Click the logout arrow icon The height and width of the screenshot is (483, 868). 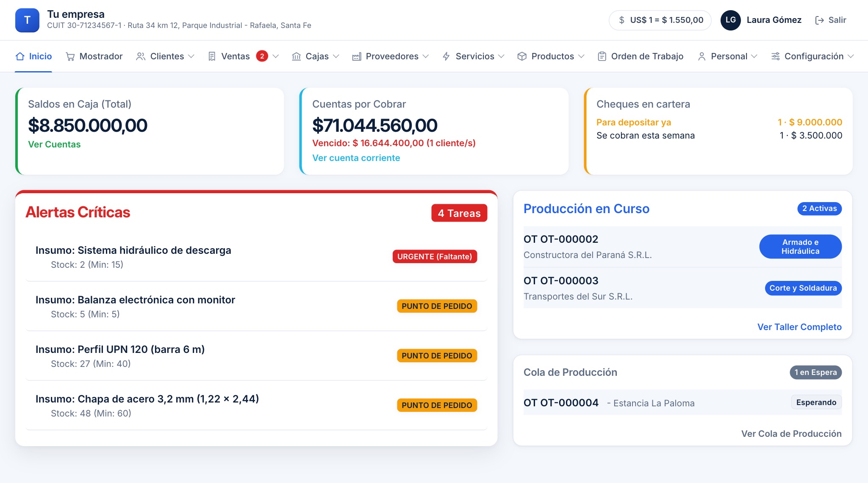[x=819, y=20]
